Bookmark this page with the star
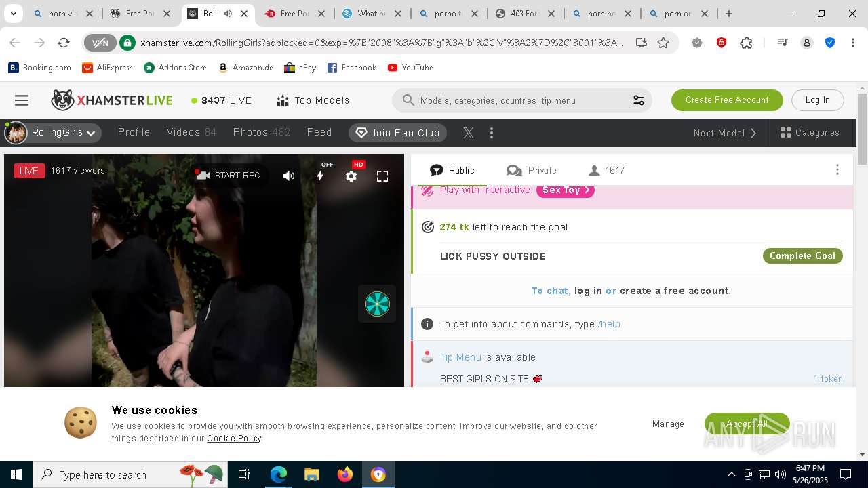 (663, 43)
